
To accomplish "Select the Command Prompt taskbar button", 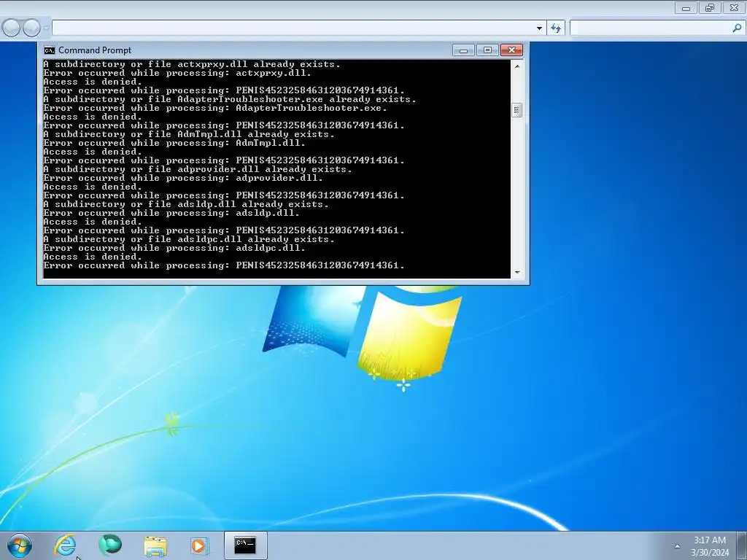I will (245, 545).
